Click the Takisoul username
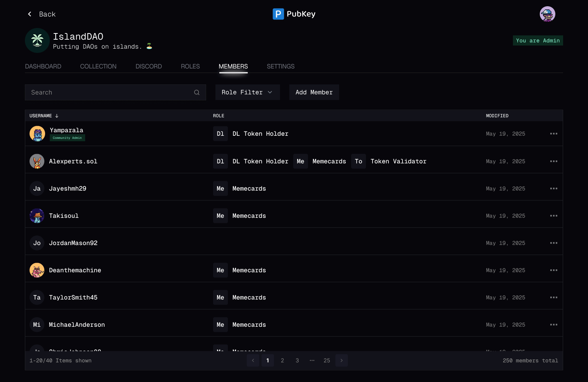588x382 pixels. pyautogui.click(x=64, y=216)
